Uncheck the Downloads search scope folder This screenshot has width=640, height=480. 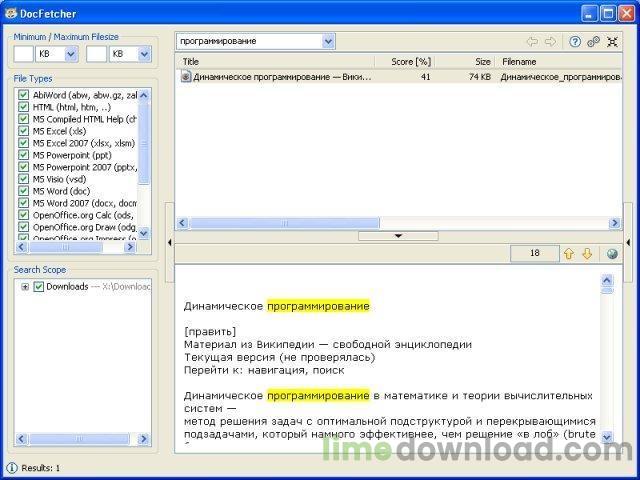coord(39,287)
